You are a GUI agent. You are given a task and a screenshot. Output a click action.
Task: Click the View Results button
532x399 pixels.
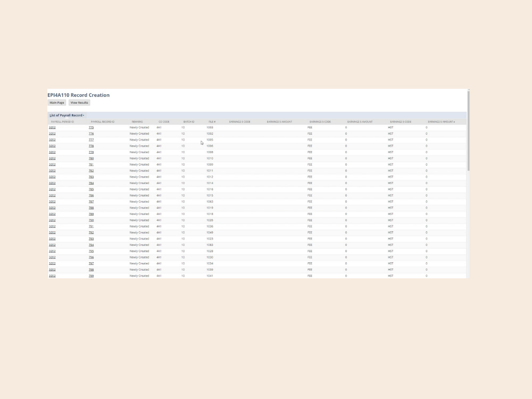point(79,103)
